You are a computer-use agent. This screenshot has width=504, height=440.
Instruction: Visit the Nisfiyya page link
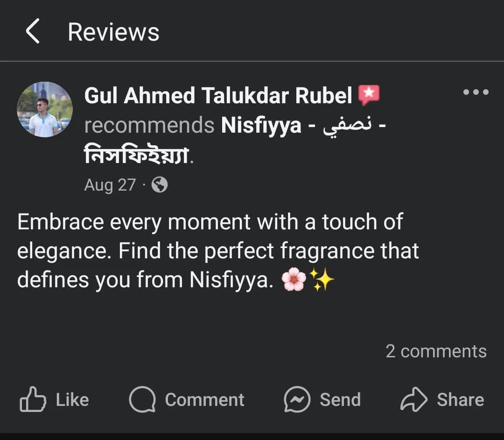261,125
